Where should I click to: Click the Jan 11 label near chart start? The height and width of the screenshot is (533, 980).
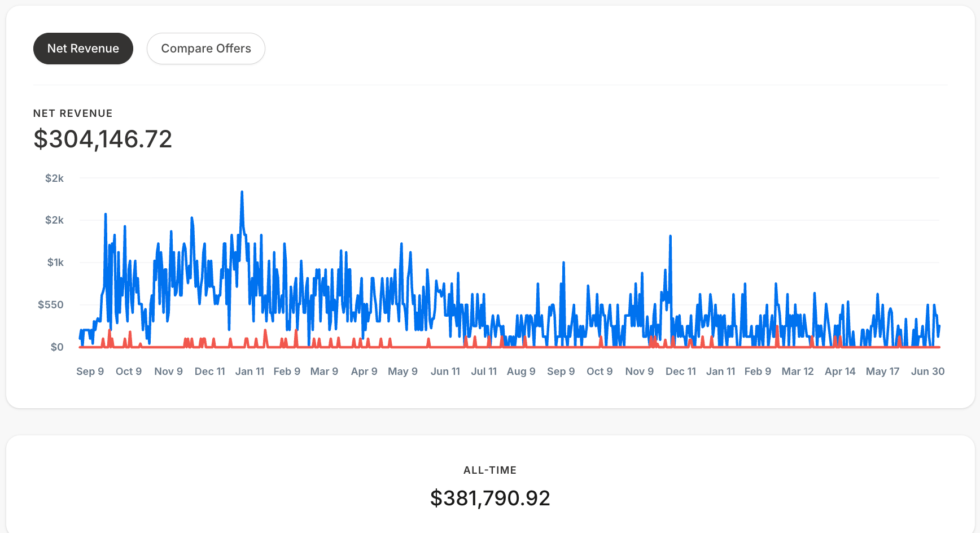(250, 372)
